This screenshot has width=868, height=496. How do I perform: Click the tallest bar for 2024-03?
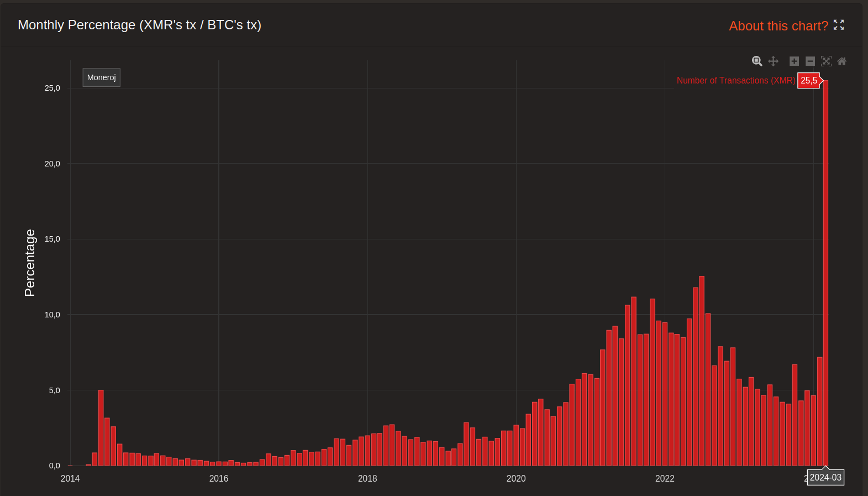pyautogui.click(x=825, y=276)
